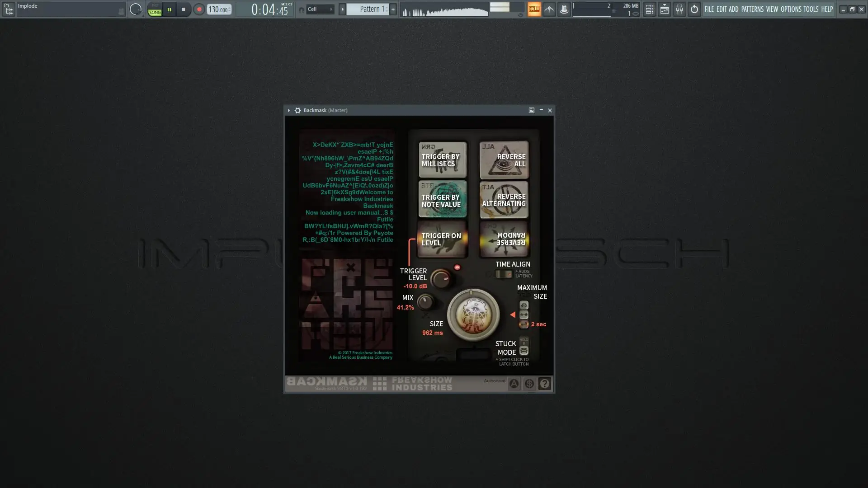Expand pattern options arrow left of Pattern 1

point(342,9)
